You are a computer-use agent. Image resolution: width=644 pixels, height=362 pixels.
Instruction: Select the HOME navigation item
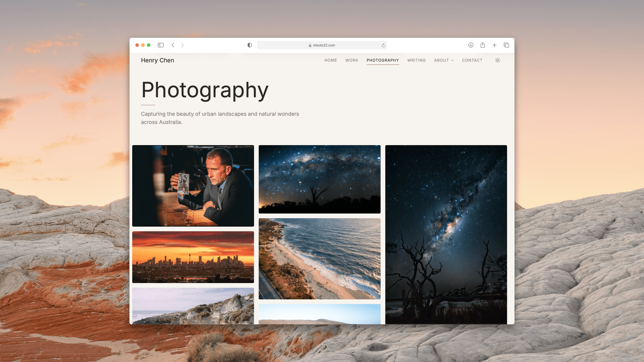(331, 60)
